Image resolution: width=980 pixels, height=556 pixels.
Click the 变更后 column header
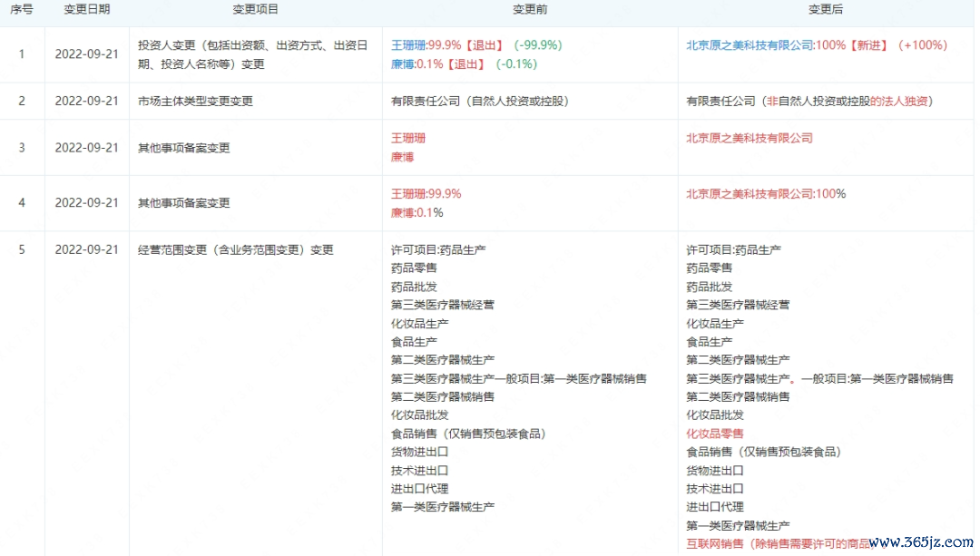coord(826,10)
